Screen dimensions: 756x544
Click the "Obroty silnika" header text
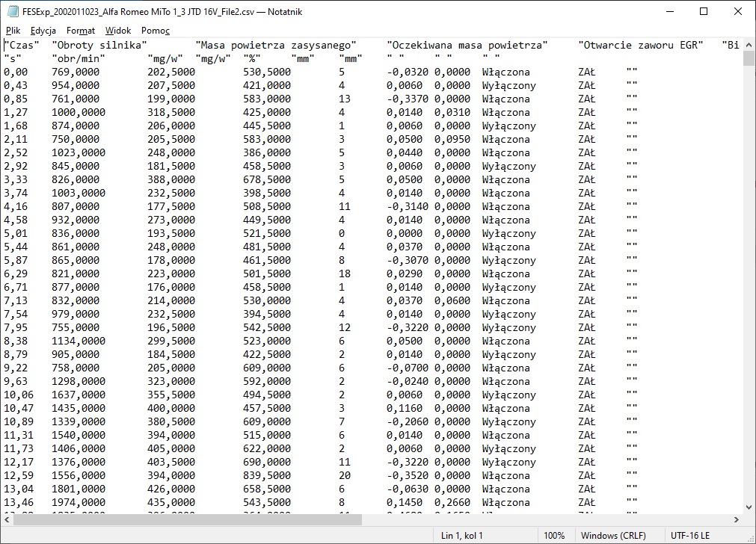(x=99, y=46)
